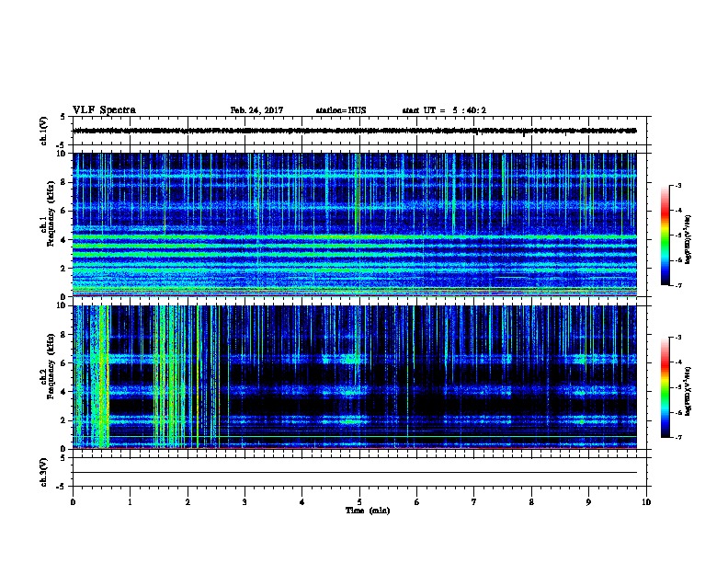Screen dimensions: 728x563
Task: Click the flat ch.3 voltage trace line
Action: click(x=355, y=473)
